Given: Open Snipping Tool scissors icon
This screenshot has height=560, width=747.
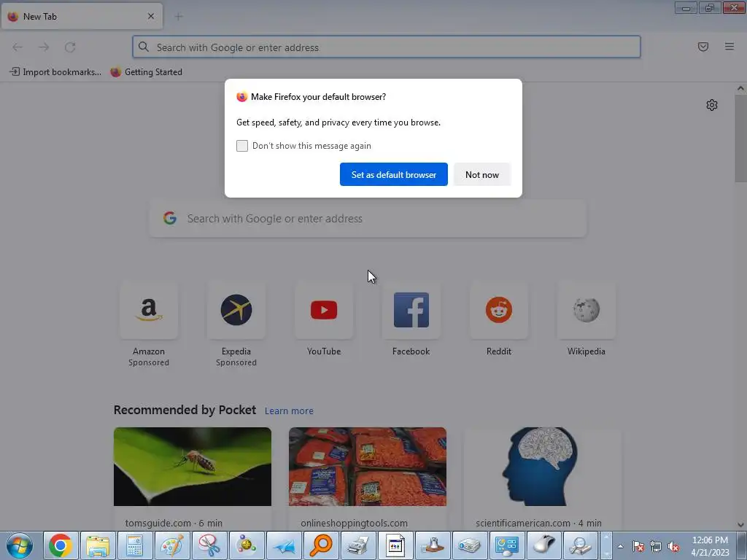Looking at the screenshot, I should click(x=209, y=545).
